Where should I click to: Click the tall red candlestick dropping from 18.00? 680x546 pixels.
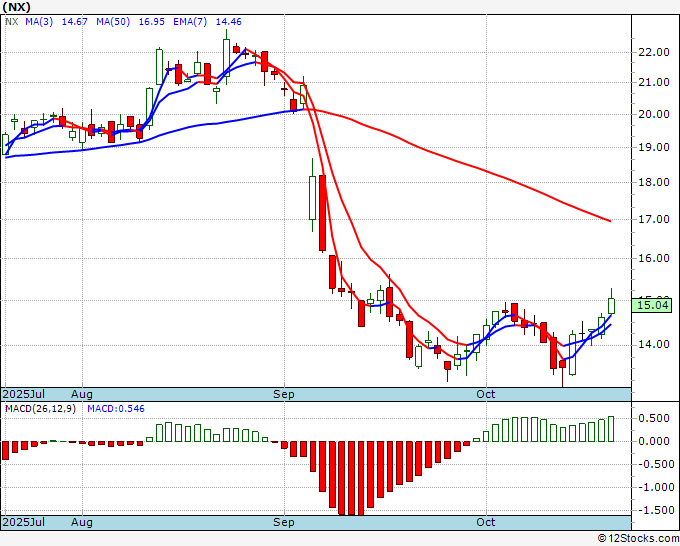[322, 213]
